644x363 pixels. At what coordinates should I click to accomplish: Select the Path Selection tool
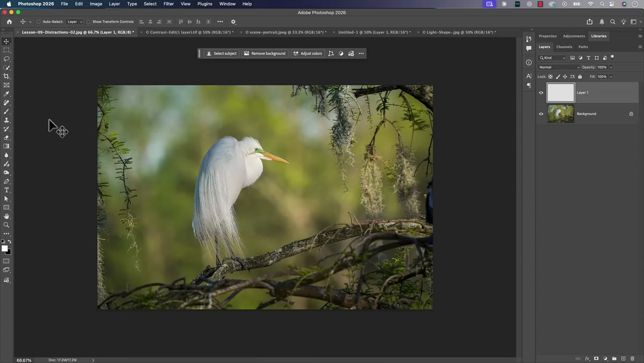pos(6,199)
